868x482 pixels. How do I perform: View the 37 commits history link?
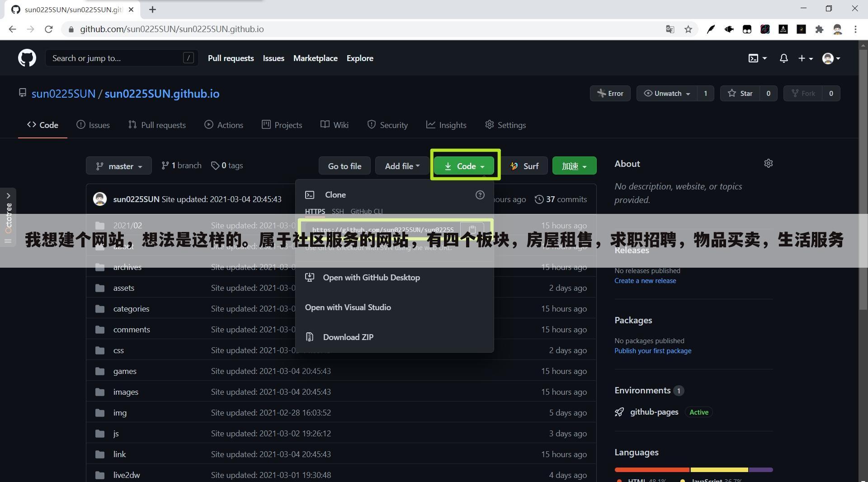[561, 199]
